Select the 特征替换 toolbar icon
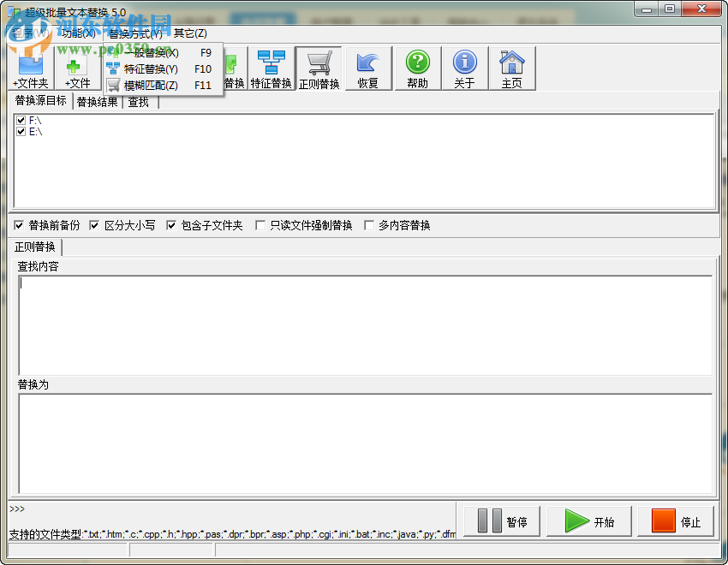 pyautogui.click(x=272, y=67)
